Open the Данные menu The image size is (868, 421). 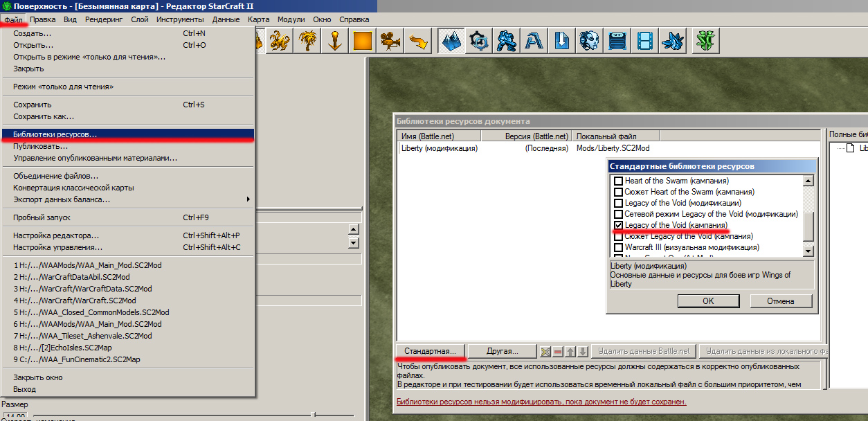click(x=226, y=19)
